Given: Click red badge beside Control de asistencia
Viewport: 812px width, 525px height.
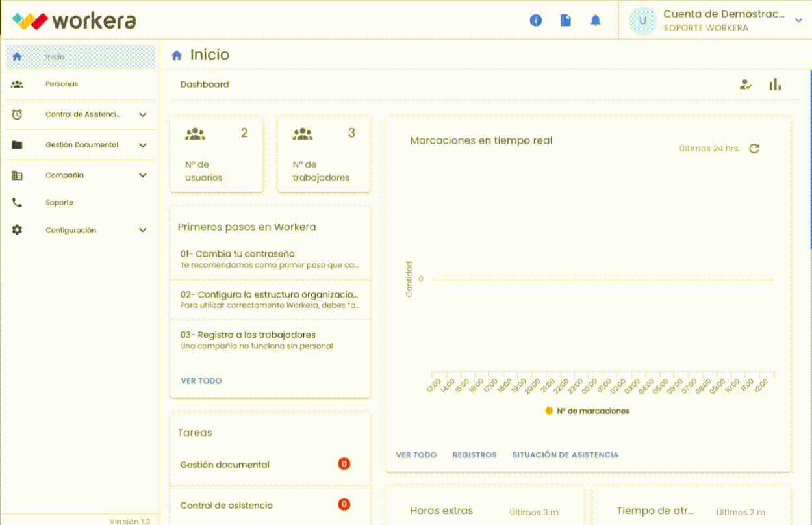Looking at the screenshot, I should tap(344, 504).
